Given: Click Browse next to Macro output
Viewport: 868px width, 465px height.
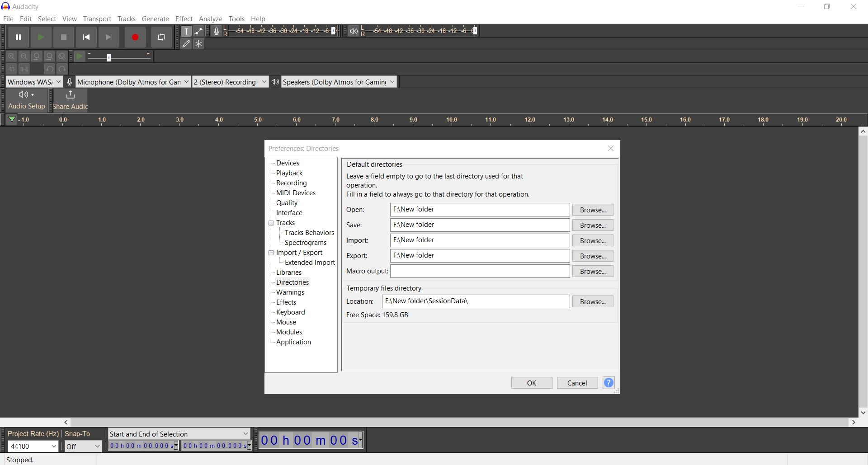Looking at the screenshot, I should click(x=593, y=271).
